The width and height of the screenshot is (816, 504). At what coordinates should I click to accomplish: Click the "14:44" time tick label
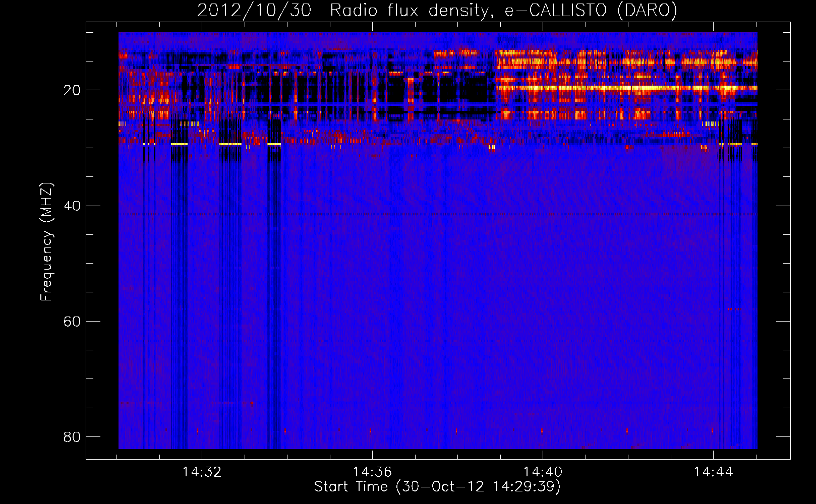point(713,472)
